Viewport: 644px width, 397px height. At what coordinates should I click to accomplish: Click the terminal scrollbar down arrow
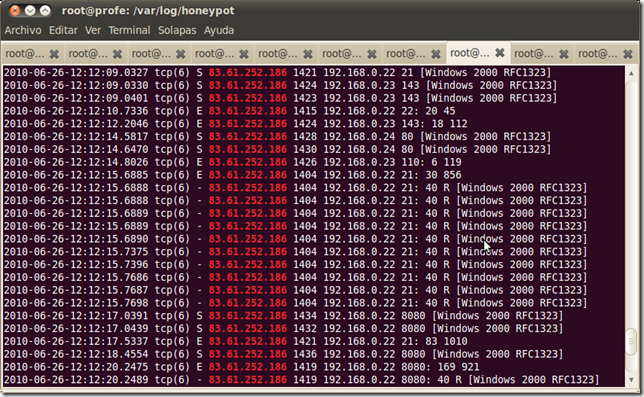coord(631,380)
